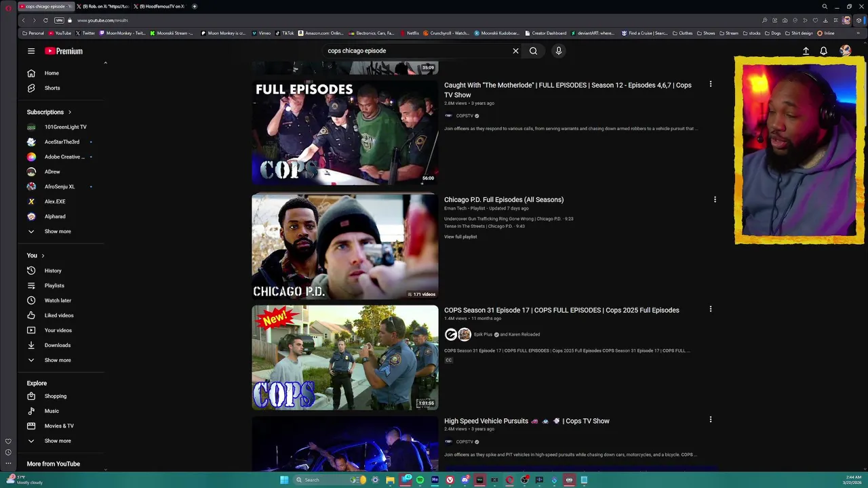Click taskbar Search box
This screenshot has width=868, height=488.
tap(329, 480)
